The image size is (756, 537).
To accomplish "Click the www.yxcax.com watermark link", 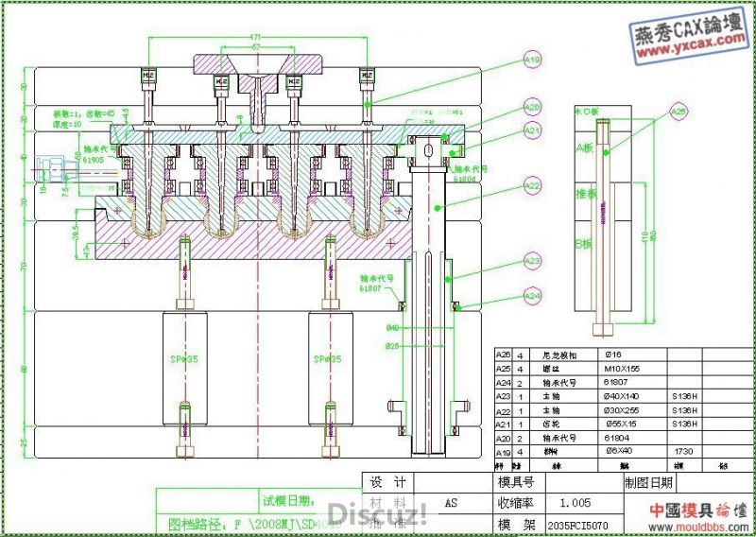I will pos(688,43).
